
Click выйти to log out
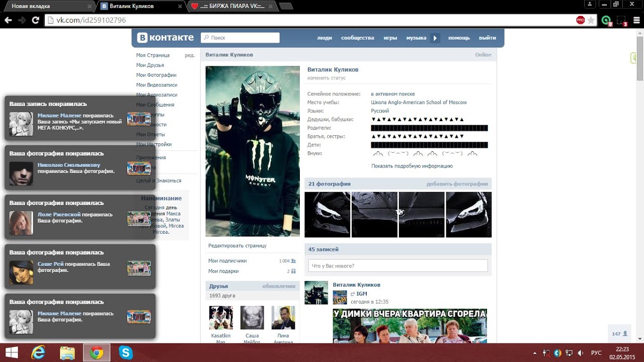pyautogui.click(x=488, y=38)
